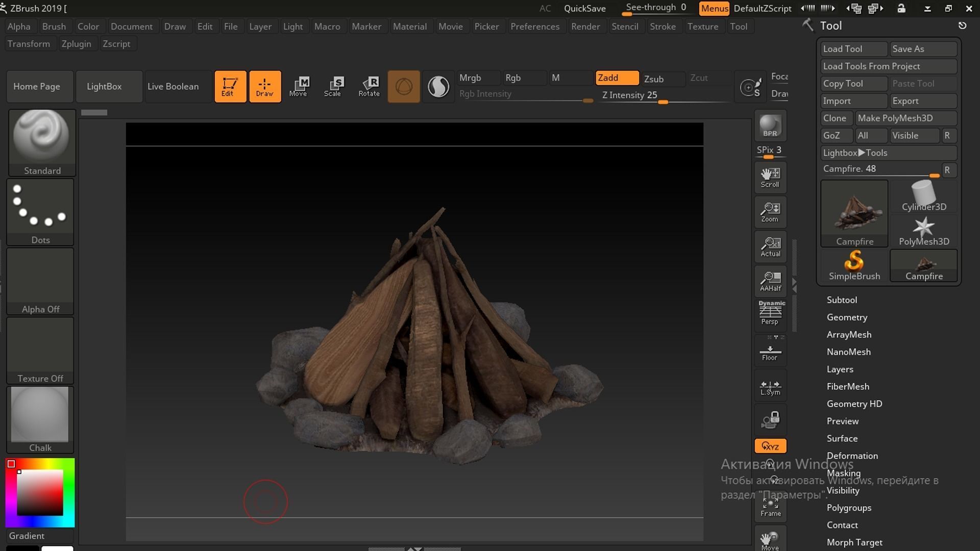This screenshot has width=980, height=551.
Task: Open the Material menu
Action: tap(410, 27)
